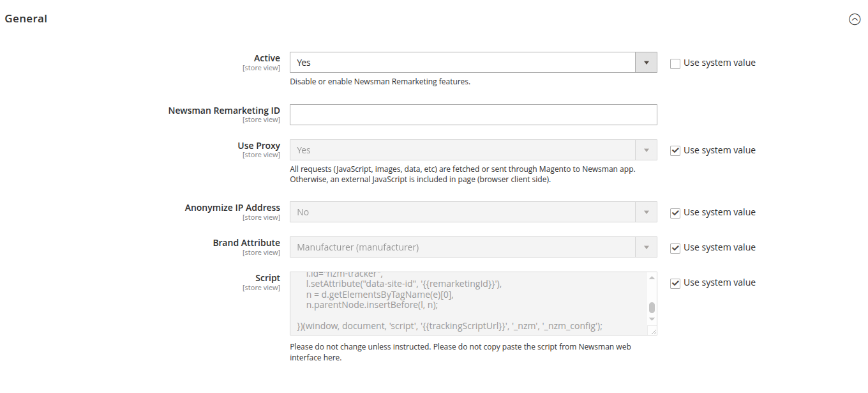Open the Active Yes/No dropdown
The width and height of the screenshot is (868, 393).
point(473,63)
